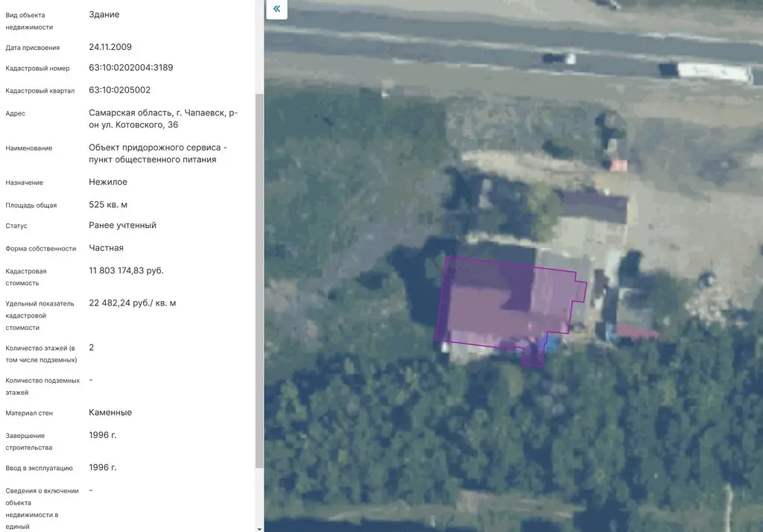Click the cadastral quarter 63:10:0205002

120,90
